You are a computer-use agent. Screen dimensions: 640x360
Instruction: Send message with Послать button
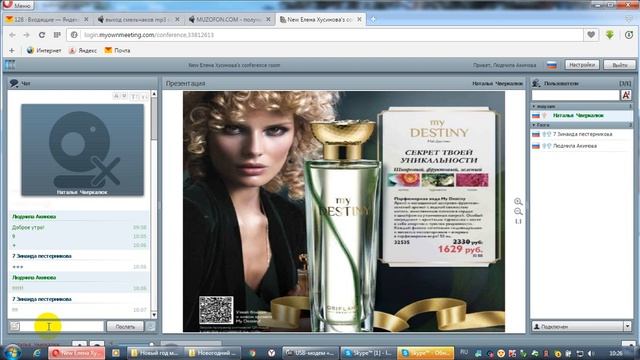coord(125,327)
